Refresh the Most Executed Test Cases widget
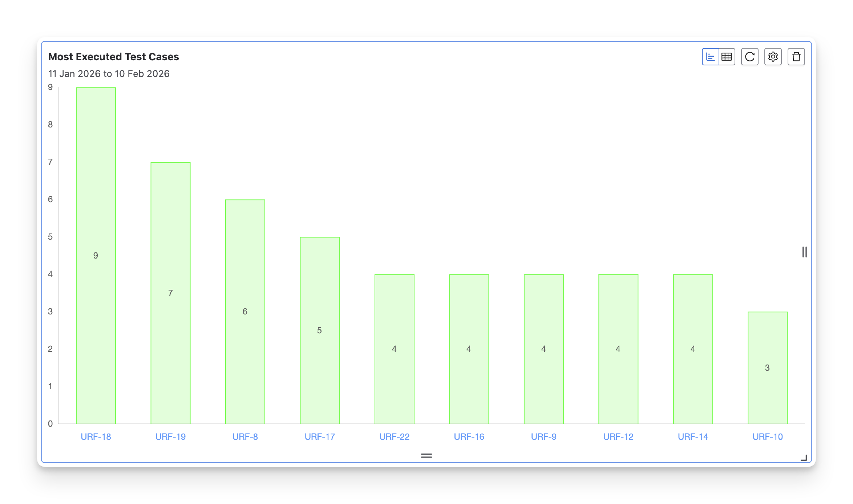Screen dimensions: 853x504 [749, 57]
